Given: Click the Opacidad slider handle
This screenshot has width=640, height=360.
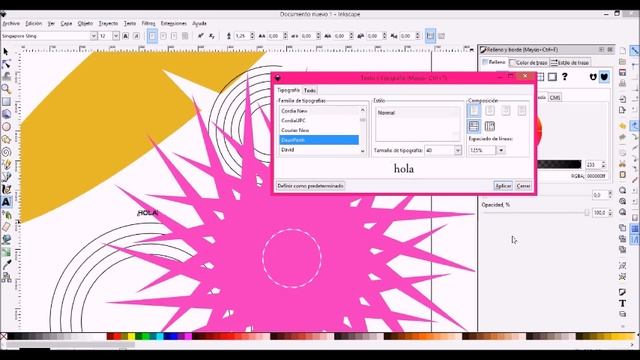Looking at the screenshot, I should point(587,213).
